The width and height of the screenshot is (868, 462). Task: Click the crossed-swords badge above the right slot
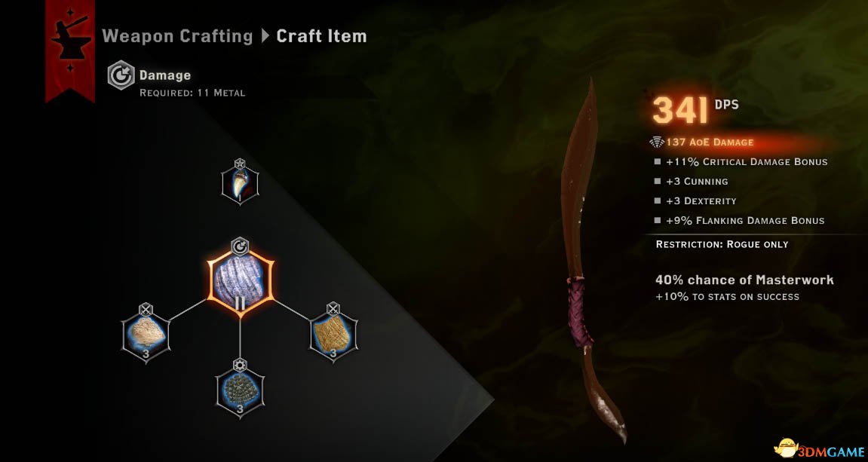333,309
